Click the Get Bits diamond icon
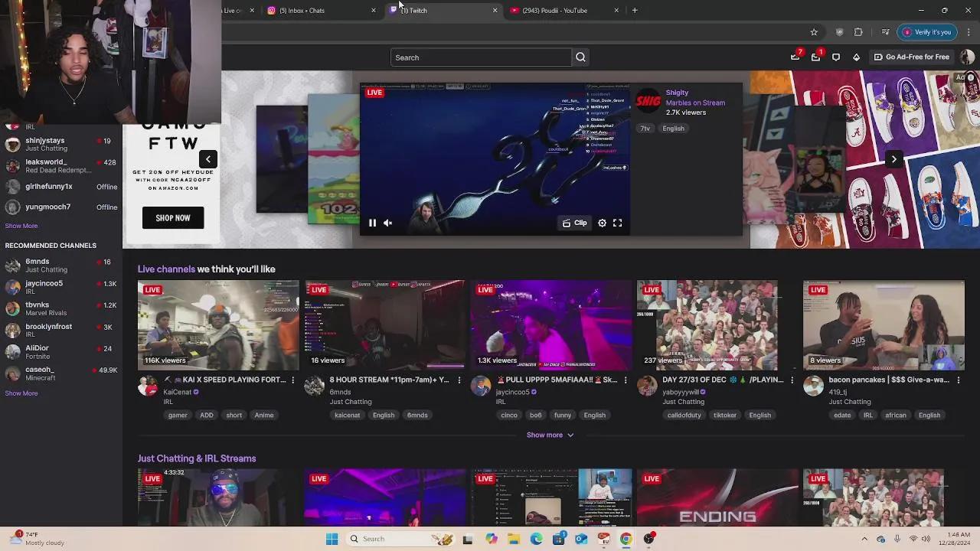This screenshot has height=551, width=980. click(x=856, y=57)
